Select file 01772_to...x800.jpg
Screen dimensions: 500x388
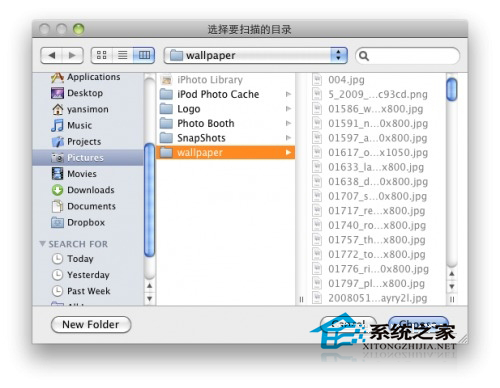[376, 254]
